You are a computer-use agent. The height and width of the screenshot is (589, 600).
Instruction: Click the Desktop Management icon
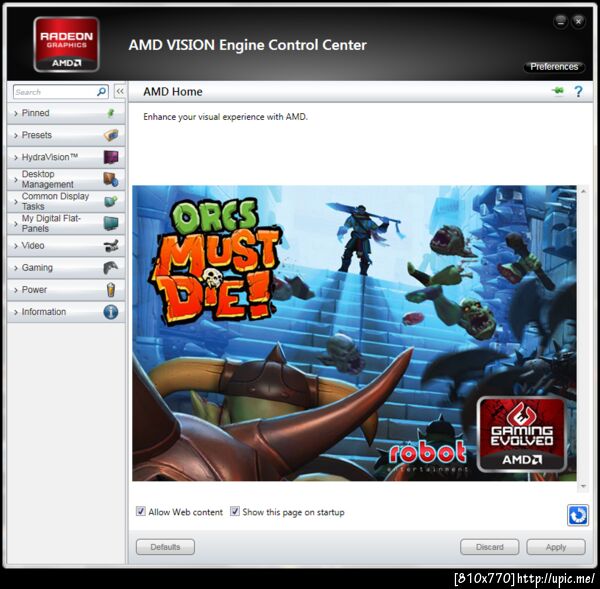point(111,179)
